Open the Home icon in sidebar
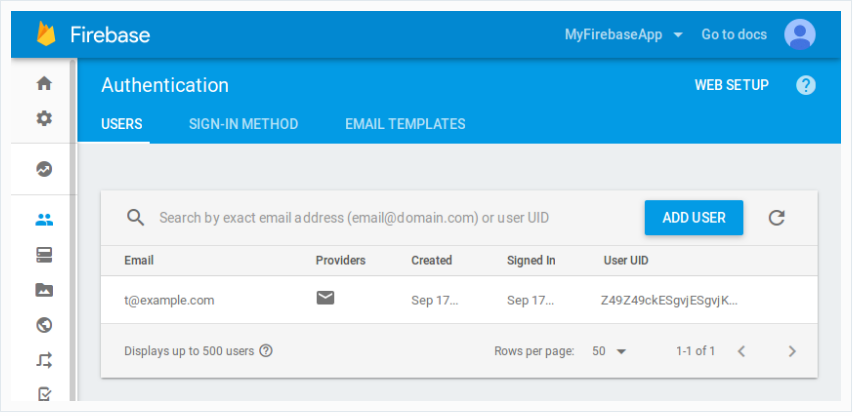Image resolution: width=853 pixels, height=416 pixels. click(x=44, y=84)
